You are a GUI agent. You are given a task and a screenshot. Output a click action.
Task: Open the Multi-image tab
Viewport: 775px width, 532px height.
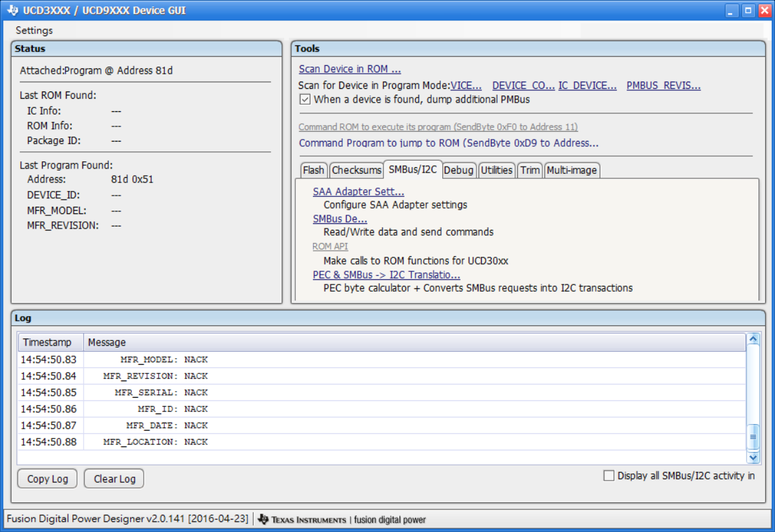click(571, 170)
